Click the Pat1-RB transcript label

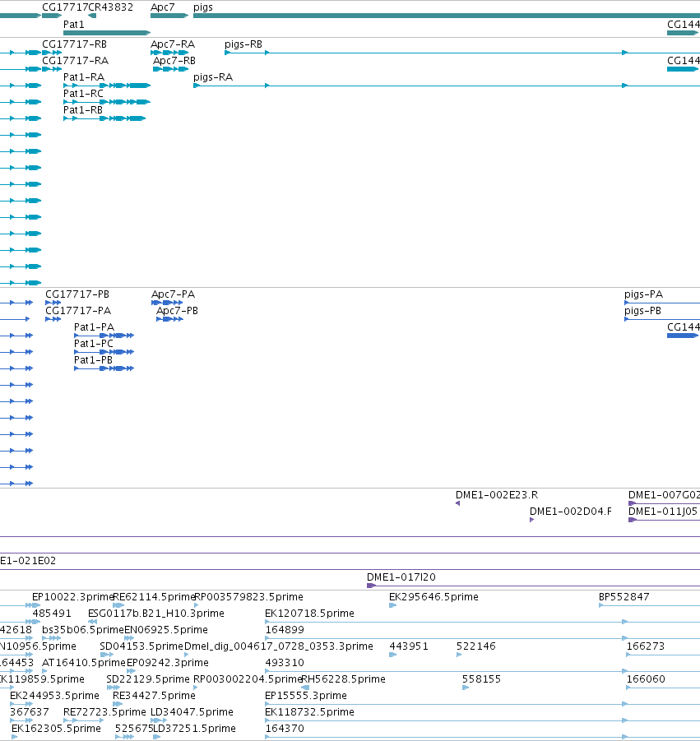[x=83, y=110]
